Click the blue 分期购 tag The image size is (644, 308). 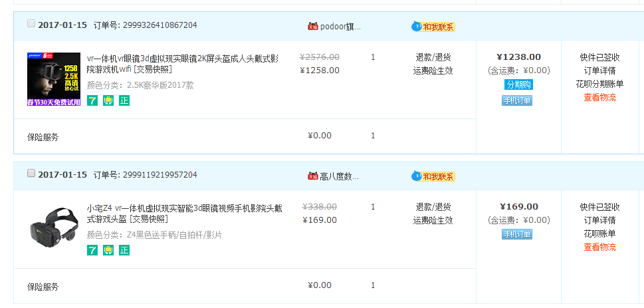tap(519, 85)
